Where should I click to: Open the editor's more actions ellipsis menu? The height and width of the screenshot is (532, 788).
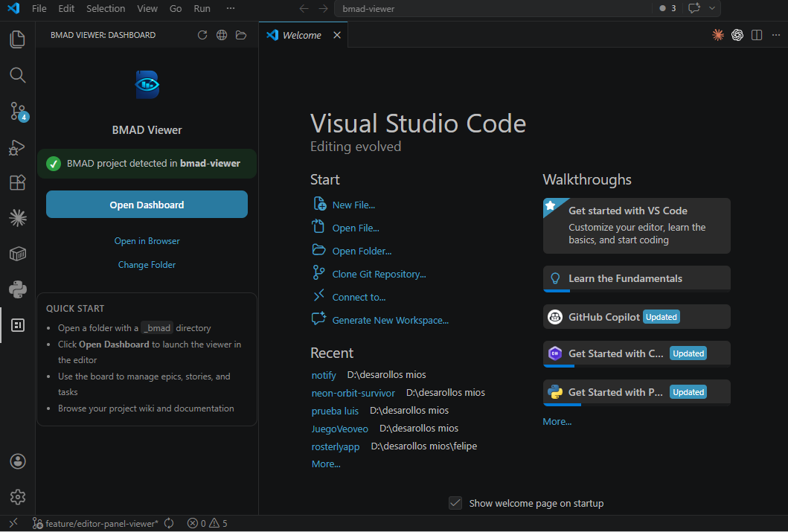click(776, 34)
